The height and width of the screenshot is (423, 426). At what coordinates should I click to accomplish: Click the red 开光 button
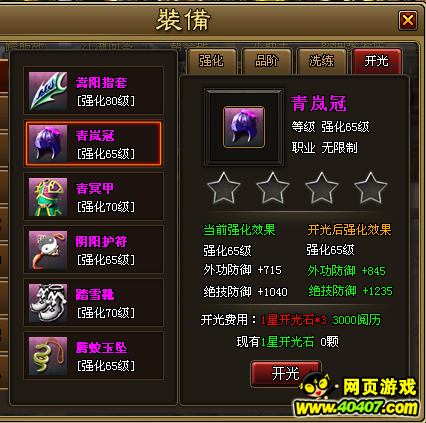(x=286, y=374)
